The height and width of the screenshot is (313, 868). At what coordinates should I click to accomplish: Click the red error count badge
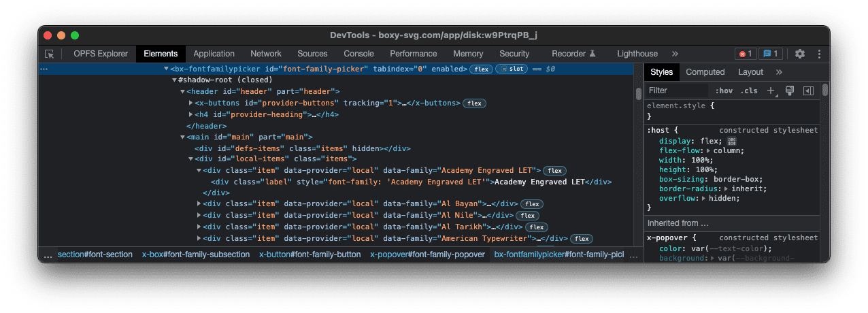(746, 54)
